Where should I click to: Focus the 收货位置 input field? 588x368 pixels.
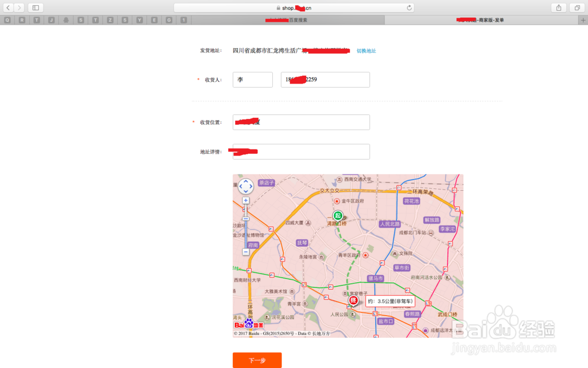tap(301, 122)
